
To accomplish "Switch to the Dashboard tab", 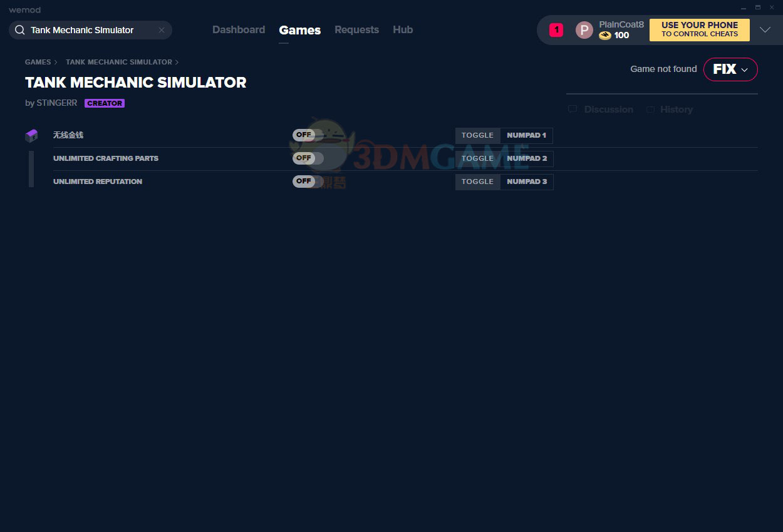I will click(x=239, y=30).
